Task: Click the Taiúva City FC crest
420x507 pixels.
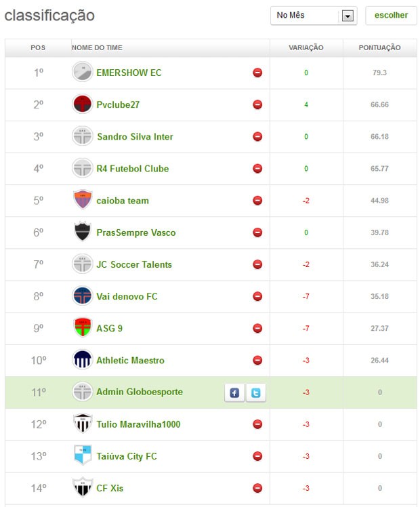Action: click(x=83, y=455)
